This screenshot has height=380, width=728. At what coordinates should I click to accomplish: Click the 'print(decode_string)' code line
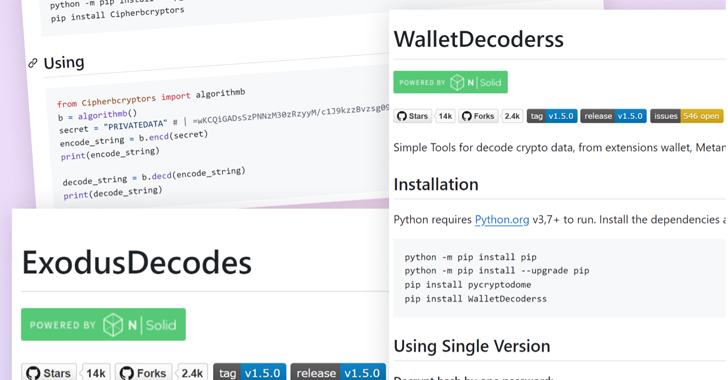(113, 192)
